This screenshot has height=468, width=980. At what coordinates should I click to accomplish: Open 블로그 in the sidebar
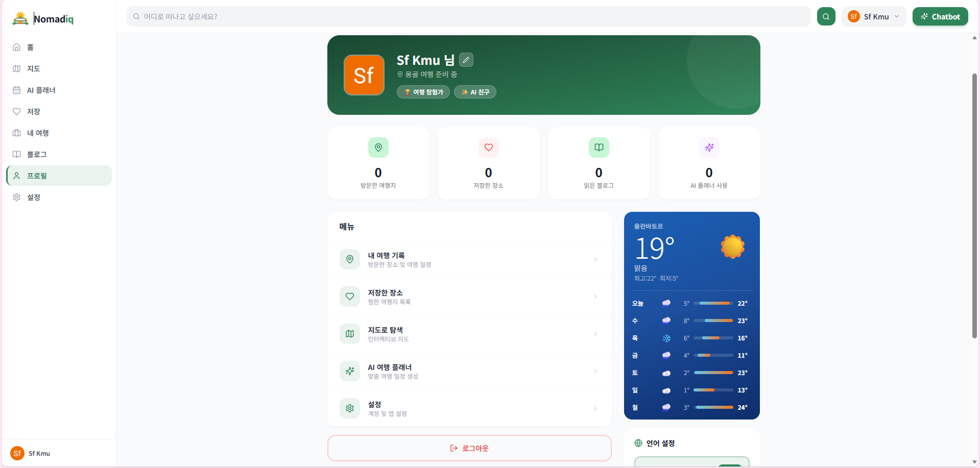(x=59, y=154)
